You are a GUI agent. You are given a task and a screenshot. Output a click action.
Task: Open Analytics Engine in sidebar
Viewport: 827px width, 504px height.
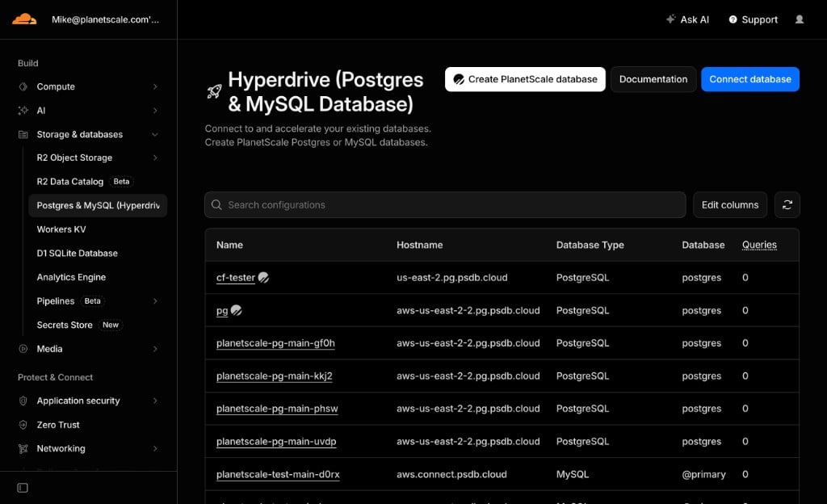(71, 277)
